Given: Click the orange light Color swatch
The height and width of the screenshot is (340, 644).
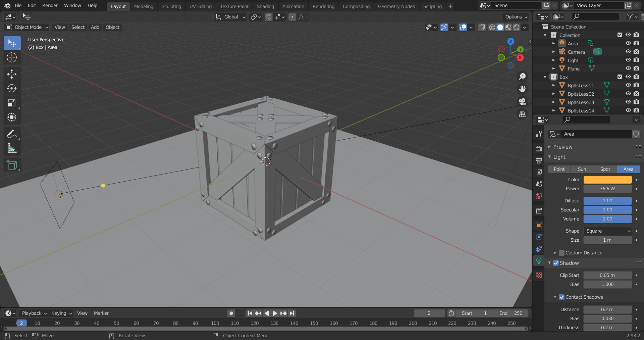Looking at the screenshot, I should [x=607, y=180].
